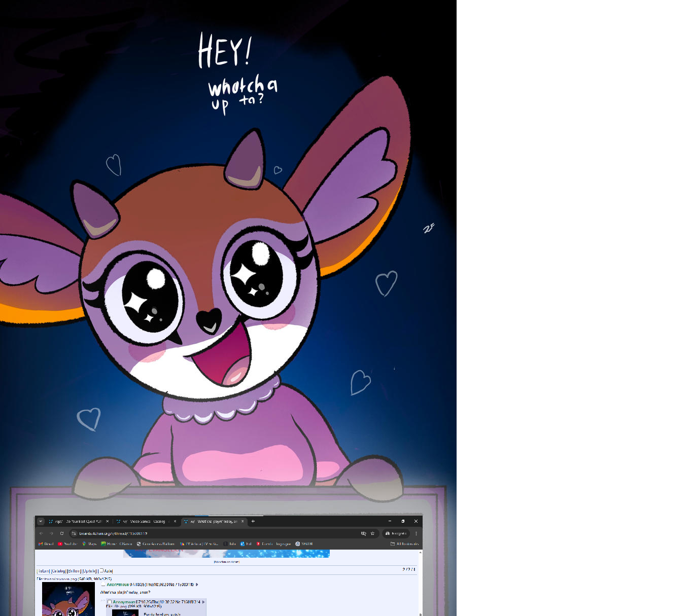Reload the current page
693x616 pixels.
(62, 533)
